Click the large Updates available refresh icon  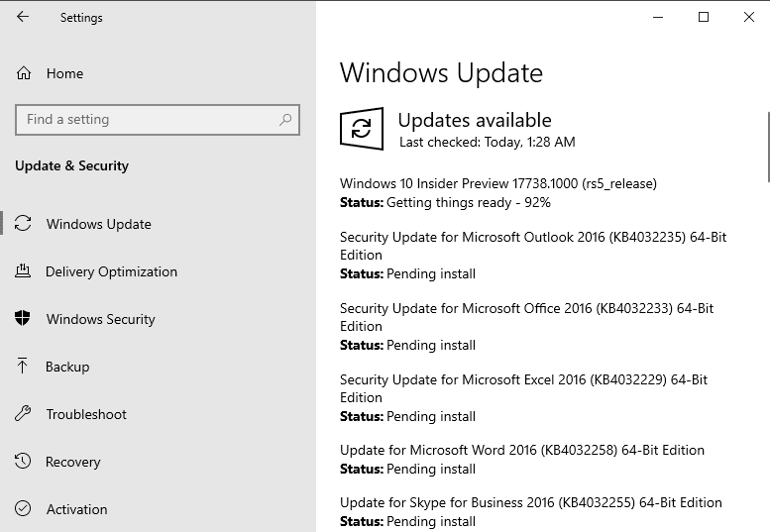click(362, 129)
